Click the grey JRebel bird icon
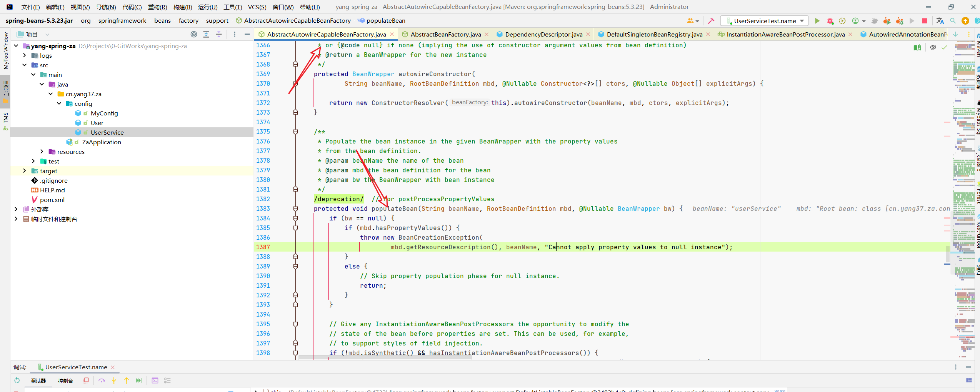The width and height of the screenshot is (980, 392). pyautogui.click(x=875, y=21)
